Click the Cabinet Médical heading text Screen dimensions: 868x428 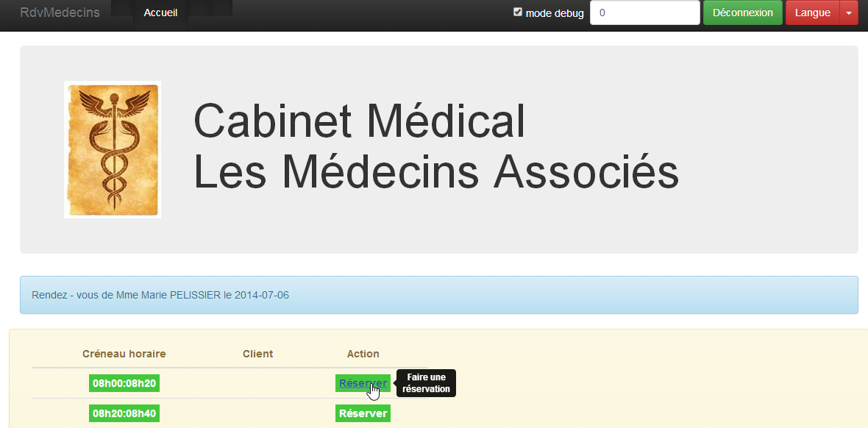tap(359, 121)
